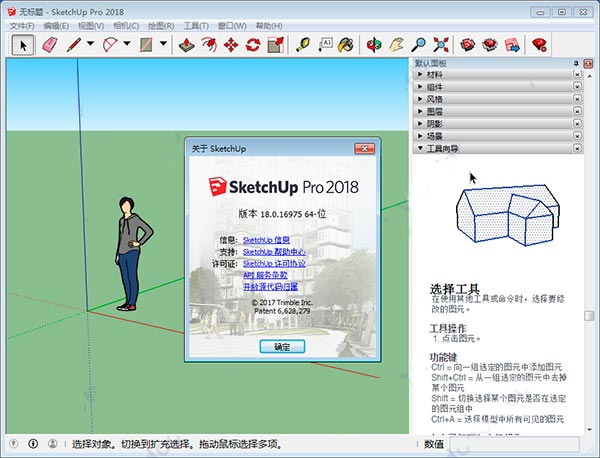The width and height of the screenshot is (600, 458).
Task: Open the 相机(C) menu
Action: pos(127,24)
